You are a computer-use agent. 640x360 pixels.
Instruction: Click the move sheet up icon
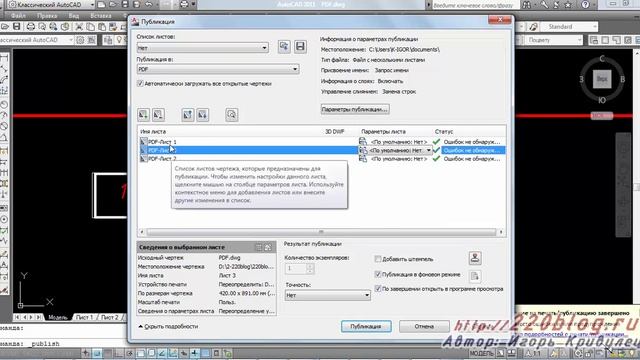187,115
